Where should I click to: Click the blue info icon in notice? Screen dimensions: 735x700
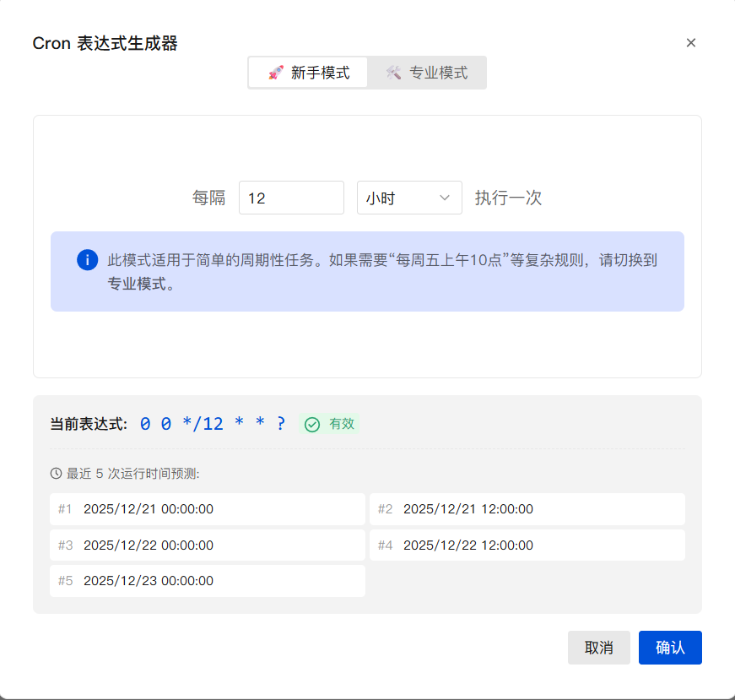pos(87,260)
